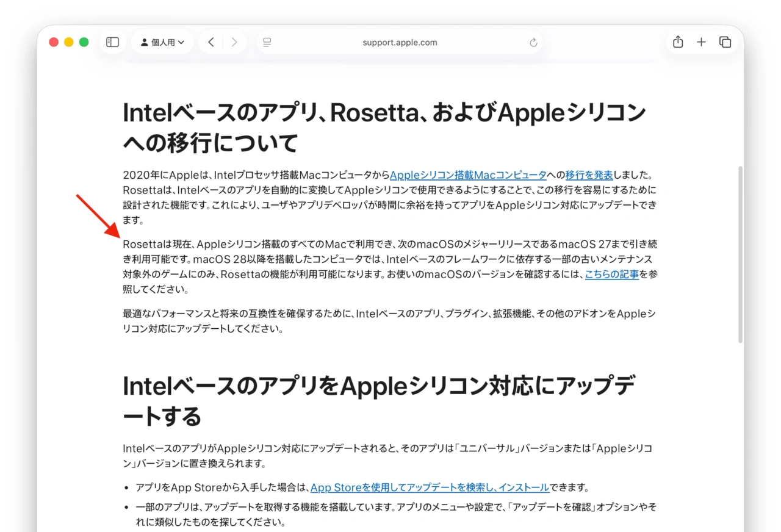Toggle the Safari sidebar icon
Viewport: 781px width, 532px height.
coord(112,42)
